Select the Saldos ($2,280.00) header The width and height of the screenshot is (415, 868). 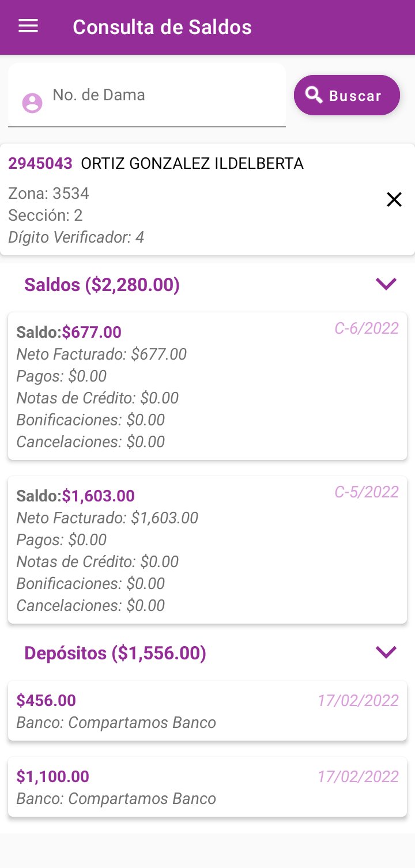[x=102, y=285]
